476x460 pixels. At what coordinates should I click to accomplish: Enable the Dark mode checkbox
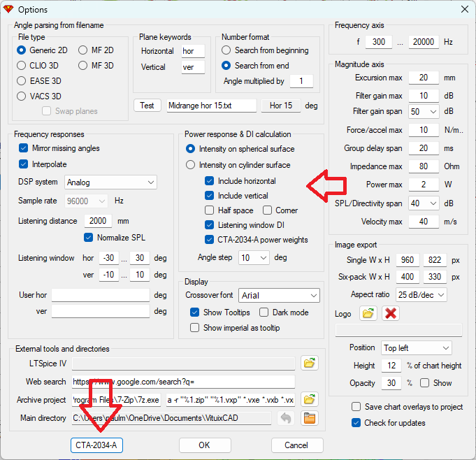264,312
